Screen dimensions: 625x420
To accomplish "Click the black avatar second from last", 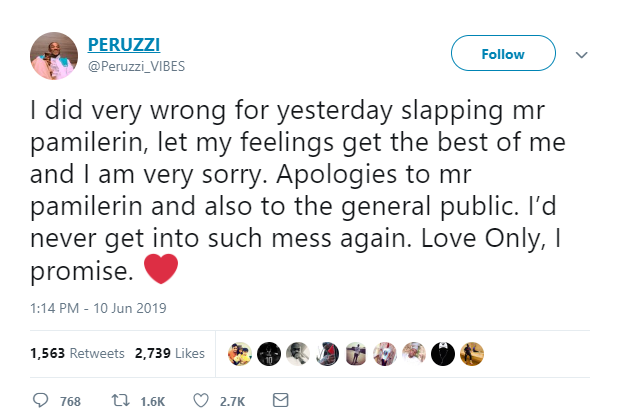I will (445, 353).
